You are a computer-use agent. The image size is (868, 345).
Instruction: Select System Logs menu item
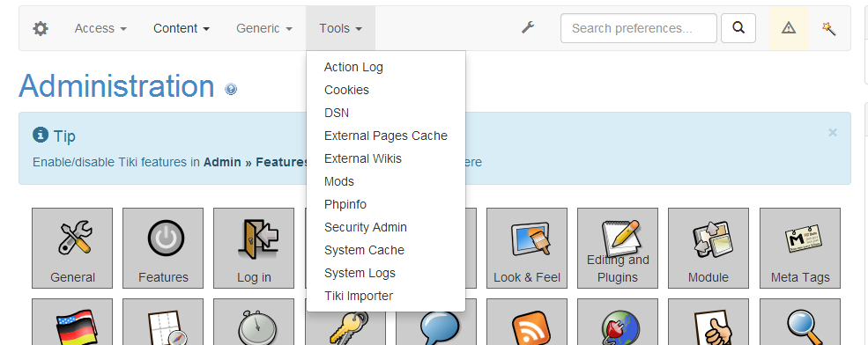click(386, 273)
